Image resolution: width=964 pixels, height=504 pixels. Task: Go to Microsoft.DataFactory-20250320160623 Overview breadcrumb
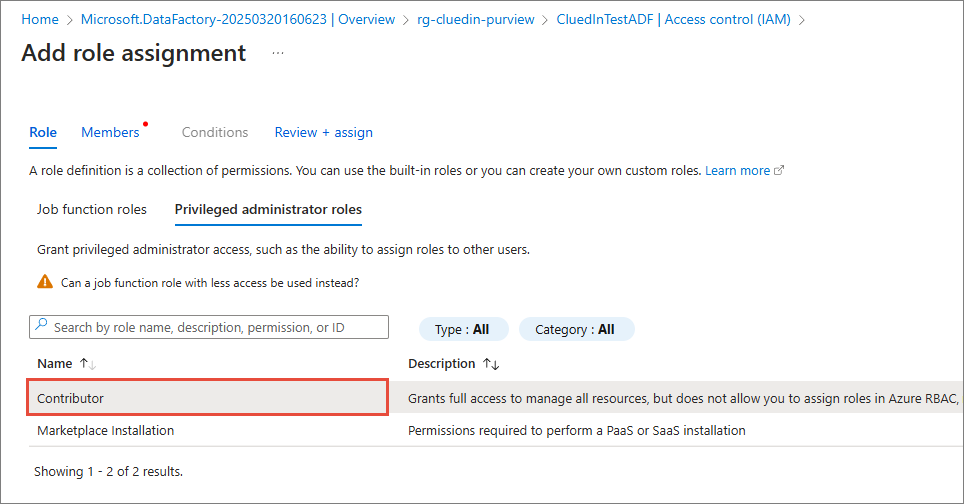238,20
